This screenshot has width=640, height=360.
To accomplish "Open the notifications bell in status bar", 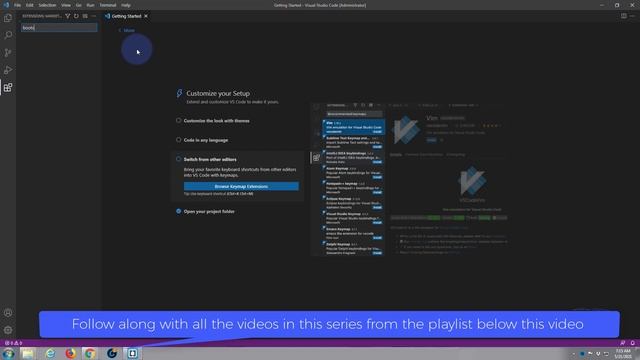I will (x=633, y=343).
